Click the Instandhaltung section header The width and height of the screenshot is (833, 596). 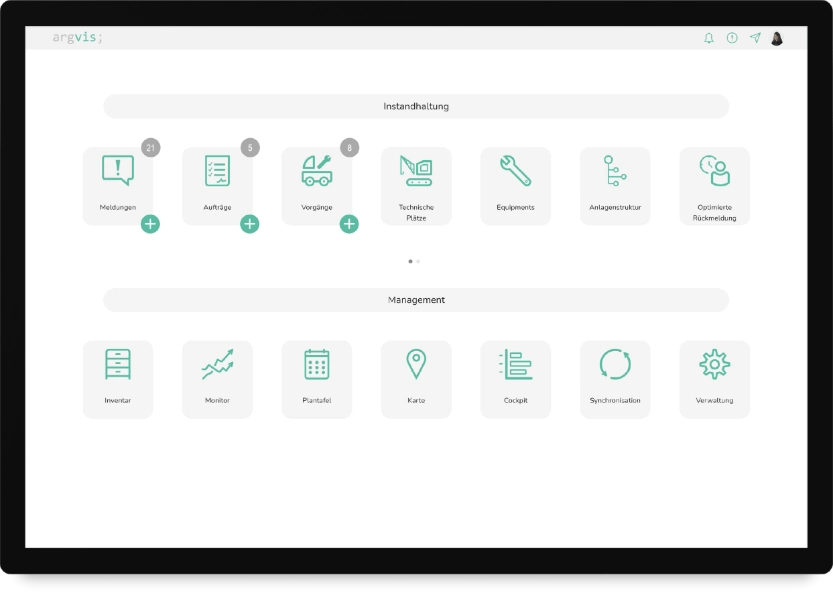(x=416, y=106)
